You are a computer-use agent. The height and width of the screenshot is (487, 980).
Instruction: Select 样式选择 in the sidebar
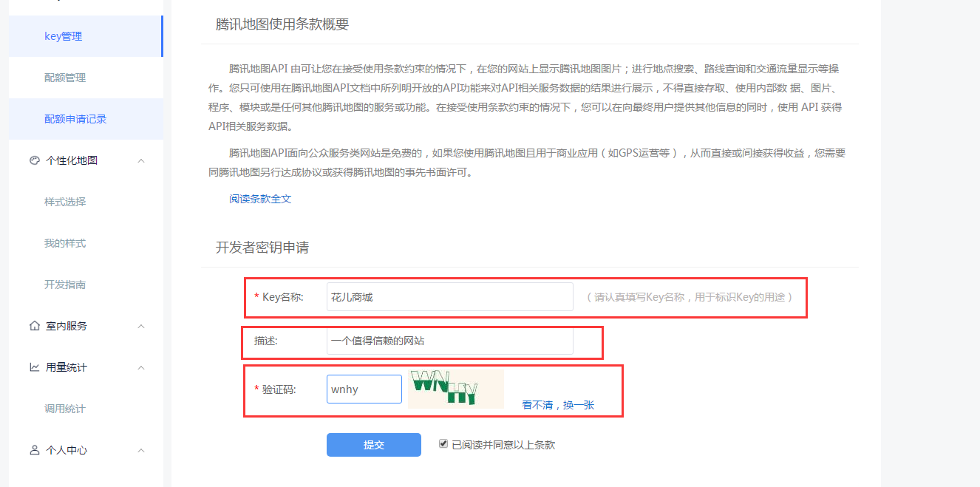click(65, 202)
